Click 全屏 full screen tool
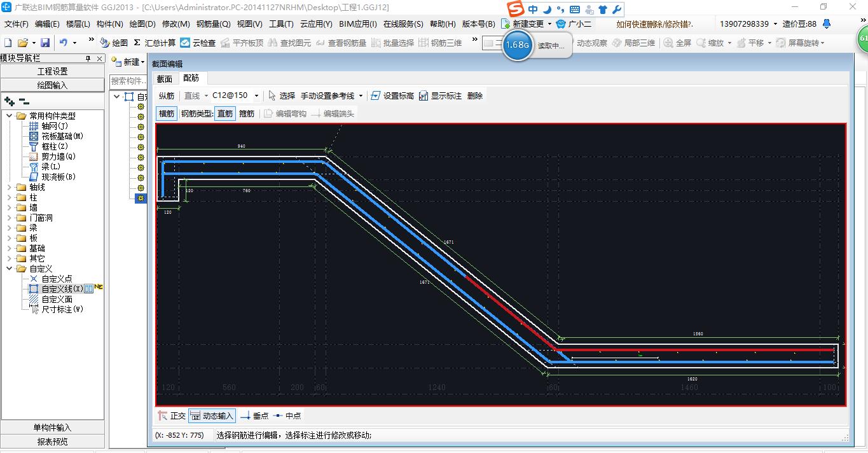This screenshot has height=453, width=868. click(x=678, y=43)
